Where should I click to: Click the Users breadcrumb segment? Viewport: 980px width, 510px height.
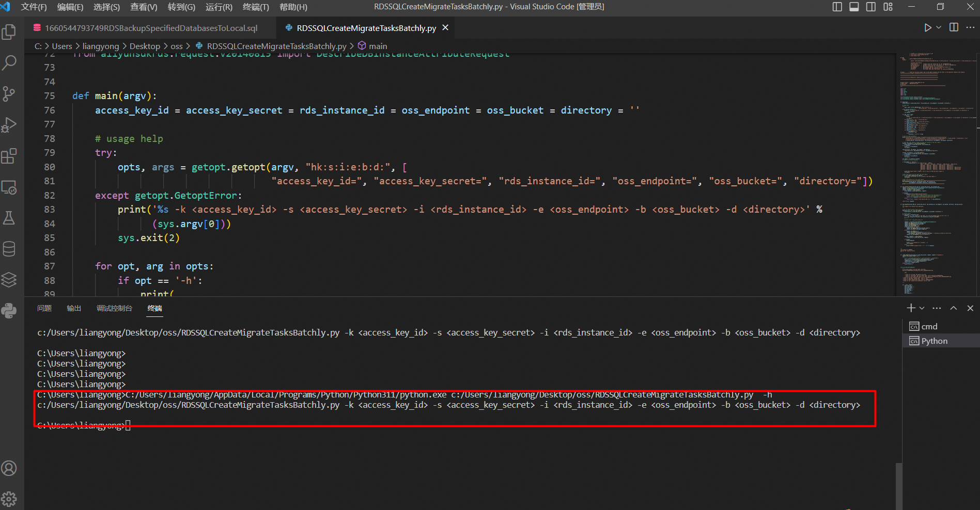[x=62, y=46]
